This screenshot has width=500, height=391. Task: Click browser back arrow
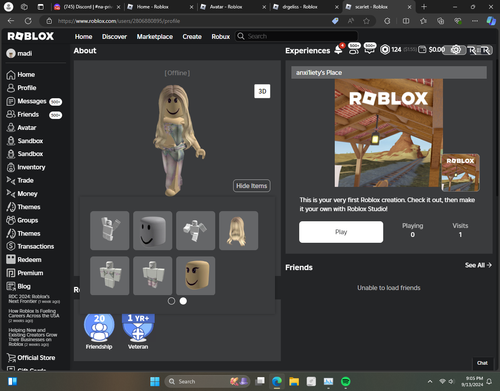11,21
